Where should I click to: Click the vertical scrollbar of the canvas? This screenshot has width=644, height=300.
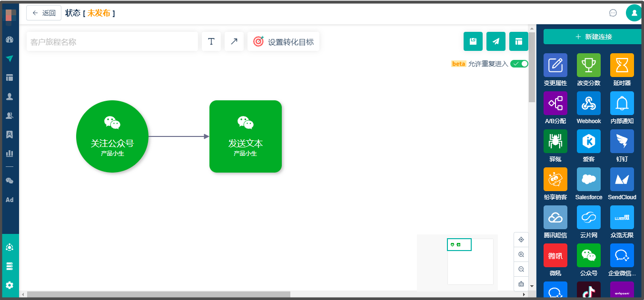[532, 67]
